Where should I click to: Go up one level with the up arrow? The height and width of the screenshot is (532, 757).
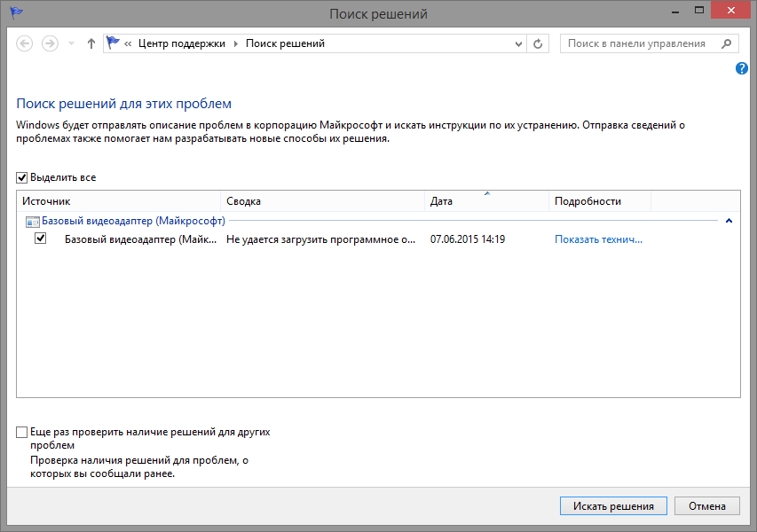coord(91,44)
